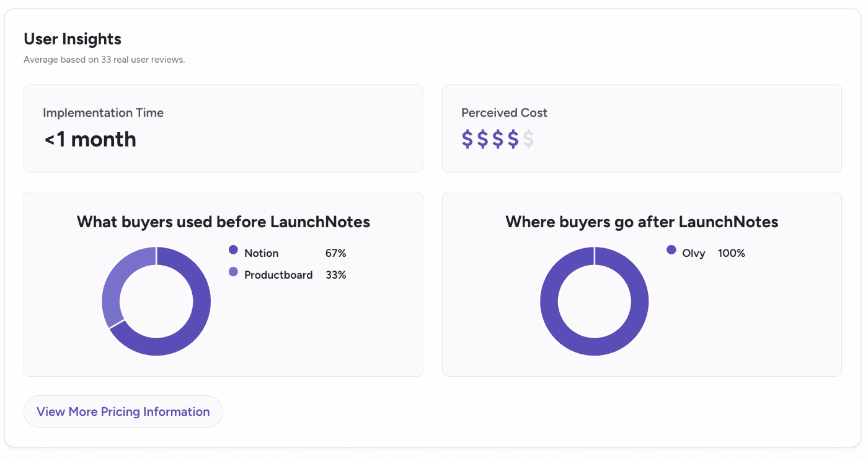Click the grayed-out fifth dollar sign
The image size is (868, 458).
point(528,139)
